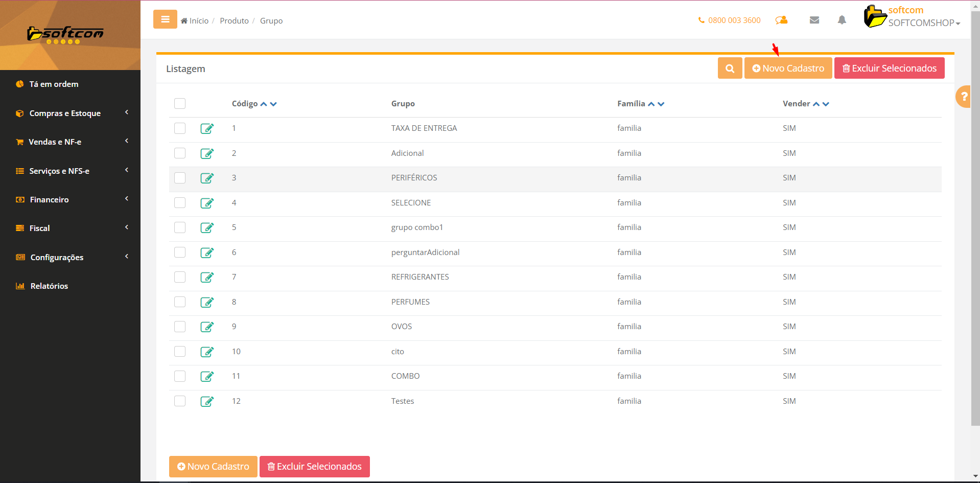Open the search magnifier button

730,68
